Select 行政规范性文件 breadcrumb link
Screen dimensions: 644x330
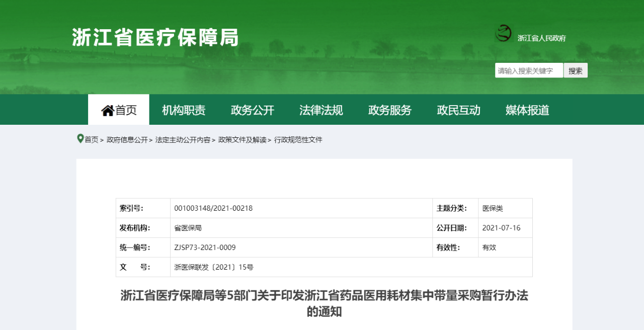tap(298, 140)
